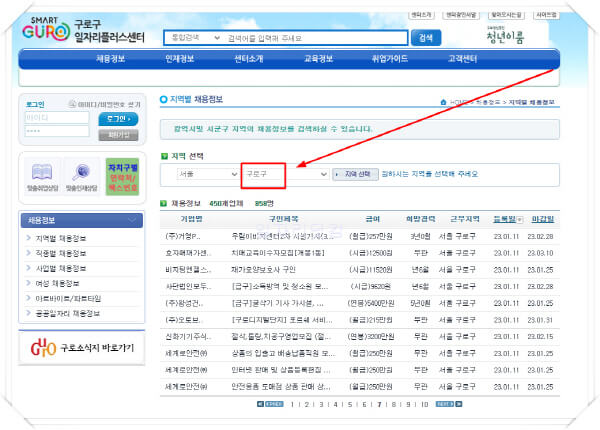The image size is (600, 430).
Task: Click the next pages button in the pagination
Action: pos(445,404)
